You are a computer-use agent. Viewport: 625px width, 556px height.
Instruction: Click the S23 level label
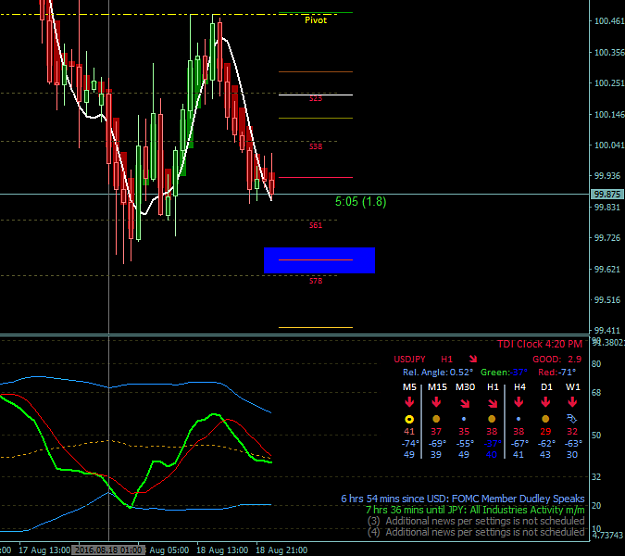316,98
